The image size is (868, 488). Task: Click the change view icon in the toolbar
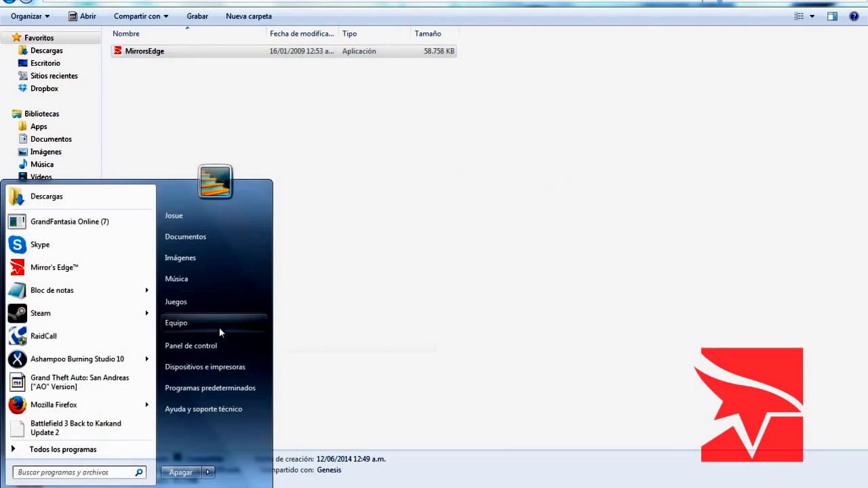point(800,16)
